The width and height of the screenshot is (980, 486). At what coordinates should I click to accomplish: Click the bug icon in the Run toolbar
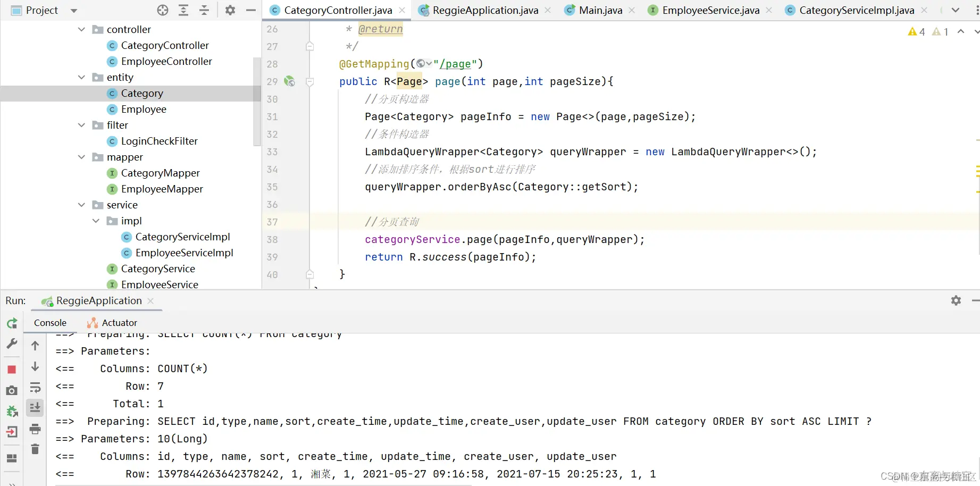pyautogui.click(x=12, y=411)
